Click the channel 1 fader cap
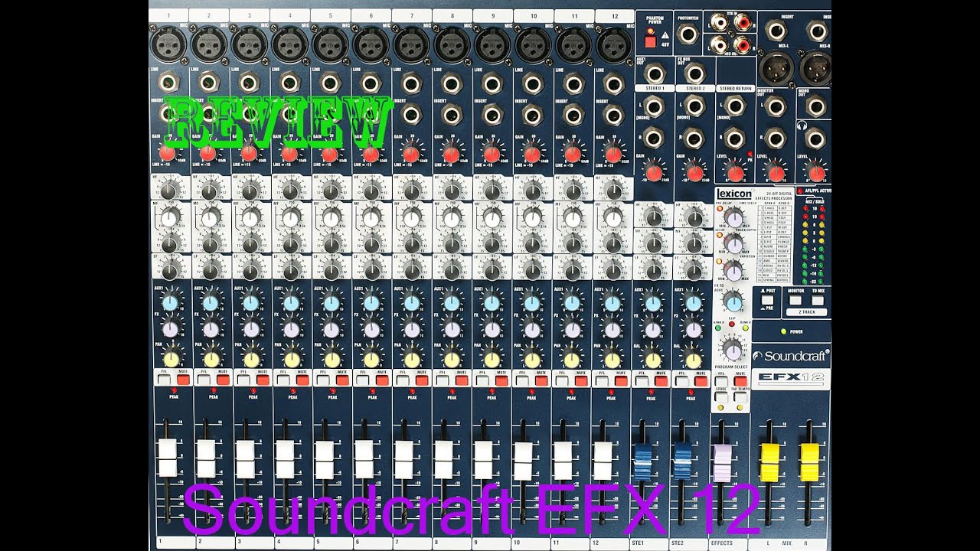This screenshot has width=980, height=551. (x=167, y=458)
